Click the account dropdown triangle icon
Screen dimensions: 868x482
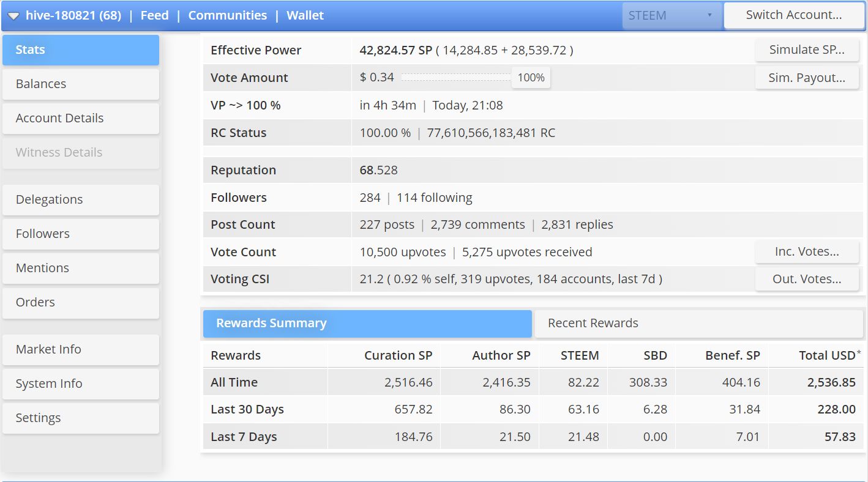[x=13, y=16]
